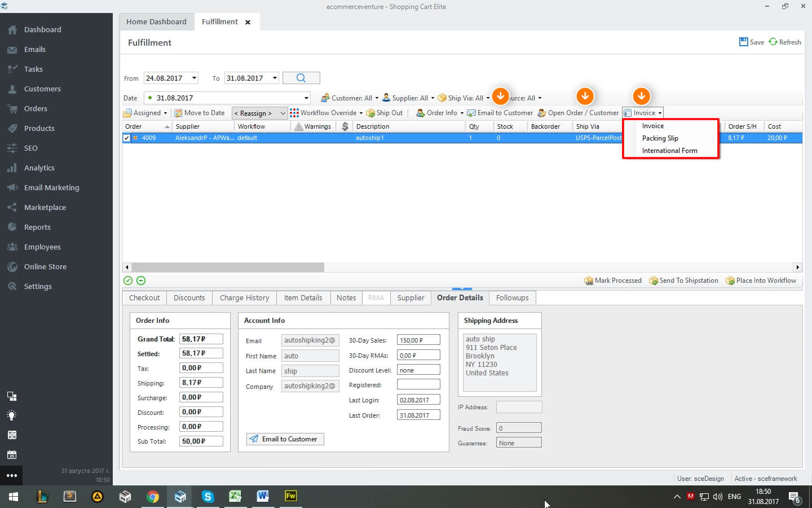Expand the Assigned dropdown
This screenshot has width=812, height=508.
tap(145, 113)
